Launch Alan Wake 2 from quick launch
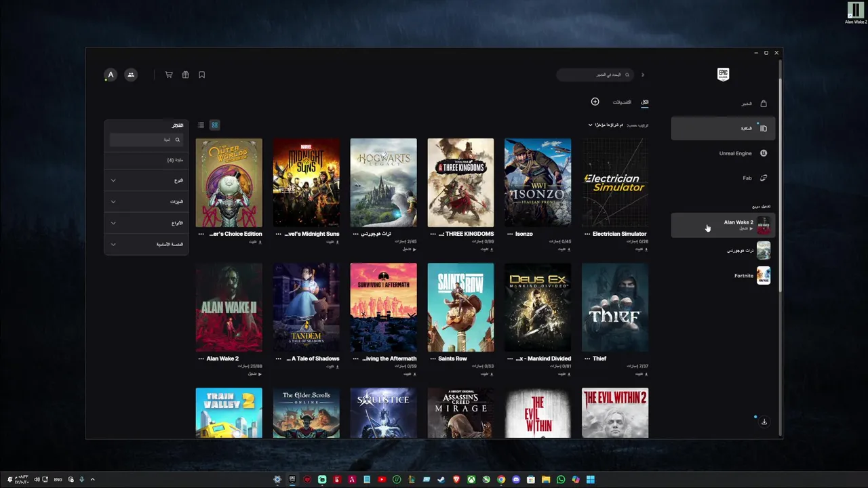 723,225
